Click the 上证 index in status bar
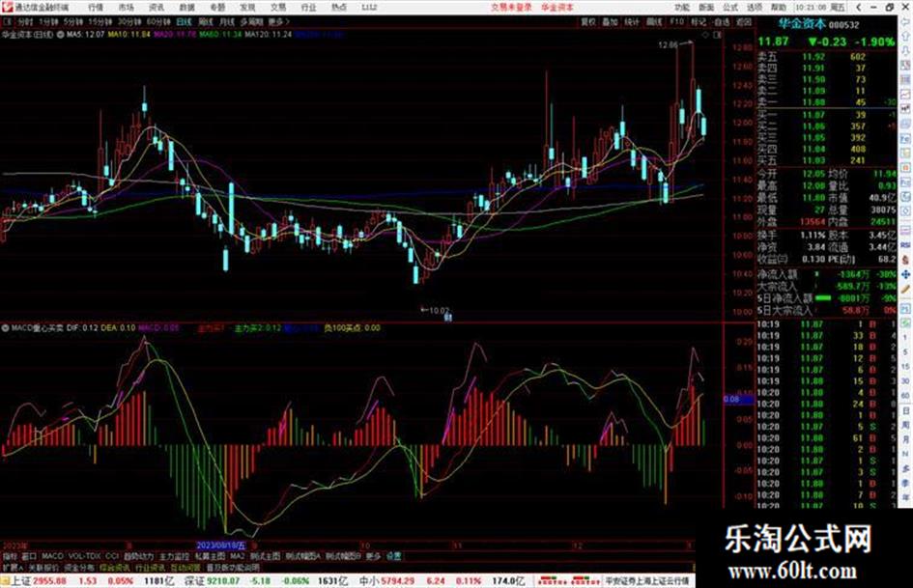The image size is (913, 588). click(x=21, y=581)
